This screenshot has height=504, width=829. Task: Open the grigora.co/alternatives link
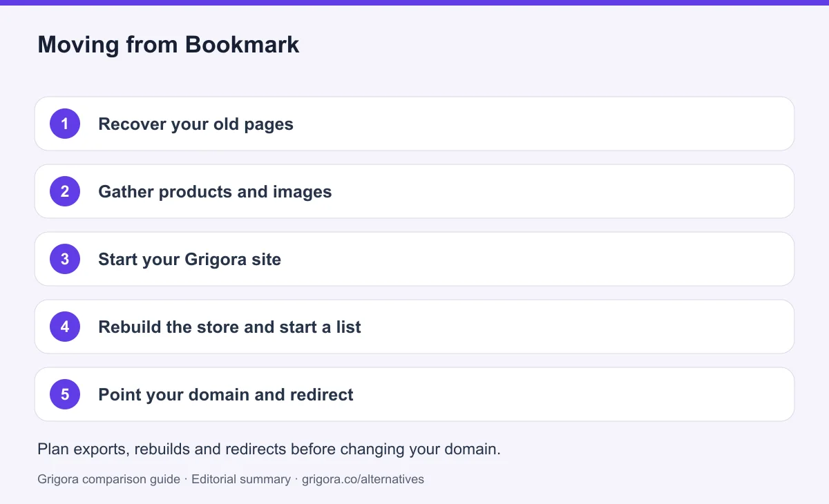(x=363, y=478)
